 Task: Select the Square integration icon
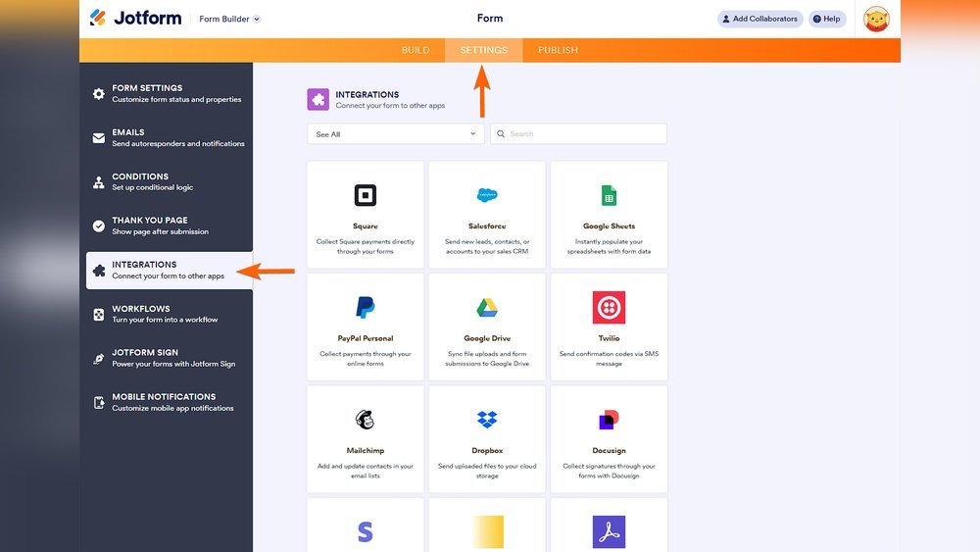pyautogui.click(x=365, y=196)
